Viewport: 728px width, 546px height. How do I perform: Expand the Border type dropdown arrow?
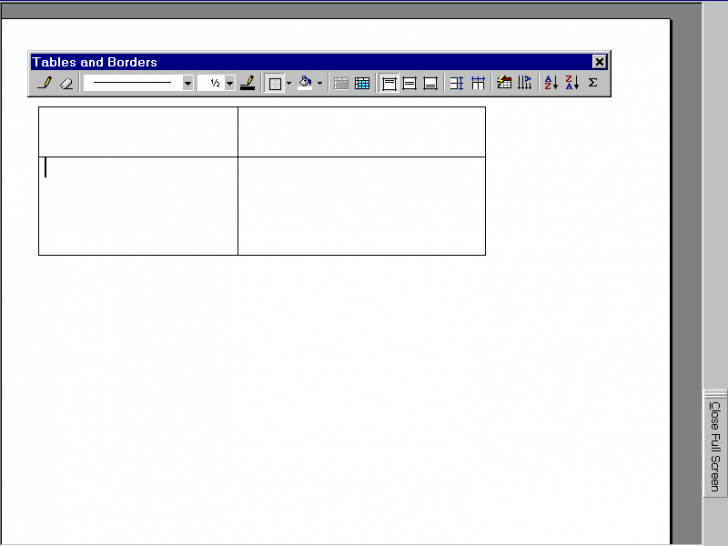(289, 84)
